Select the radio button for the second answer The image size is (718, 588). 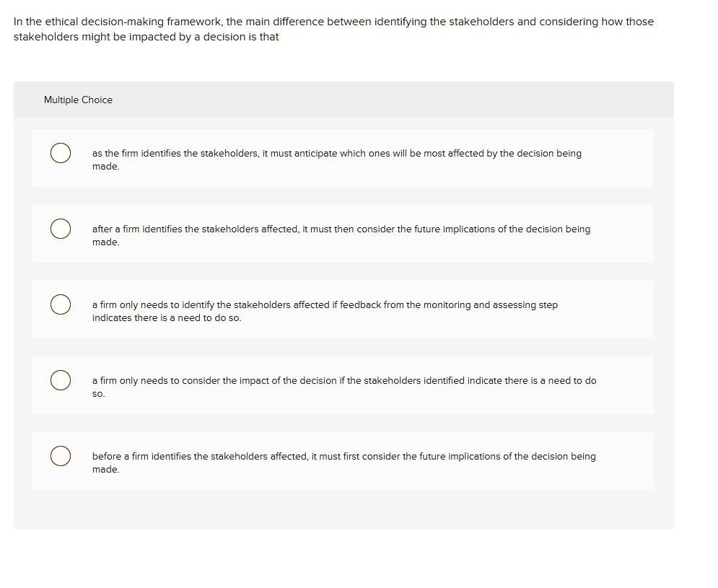click(x=61, y=229)
